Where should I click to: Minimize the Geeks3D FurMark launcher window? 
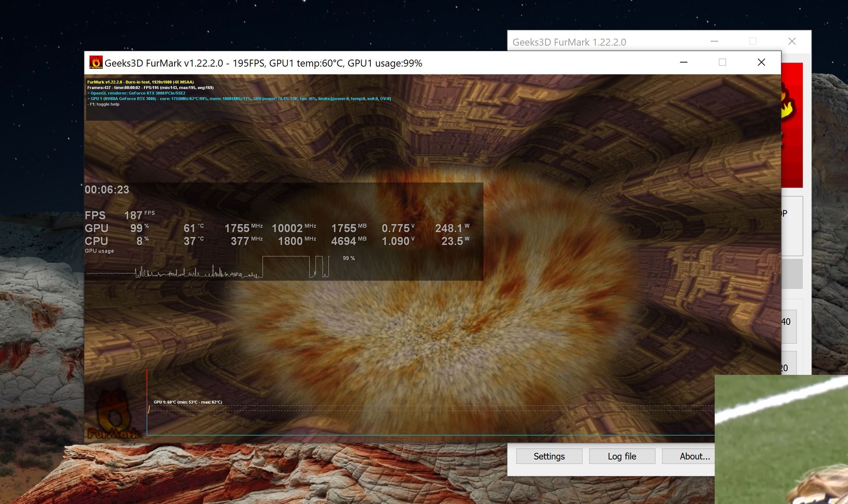[714, 42]
